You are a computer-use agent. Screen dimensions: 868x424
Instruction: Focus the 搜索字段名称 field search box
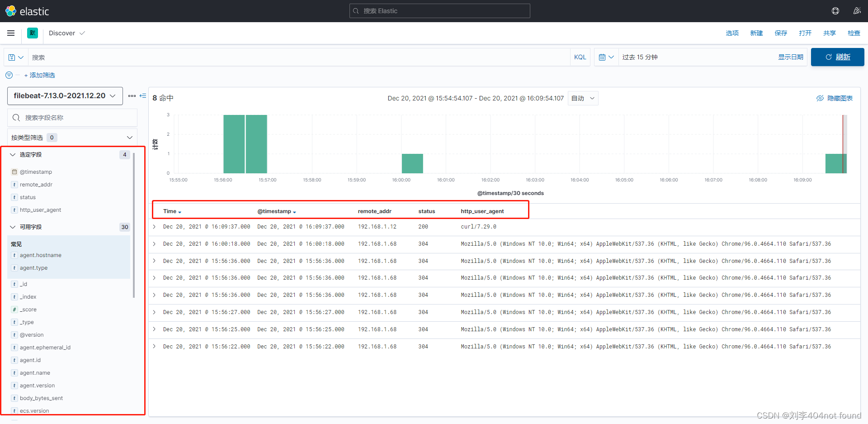click(72, 118)
